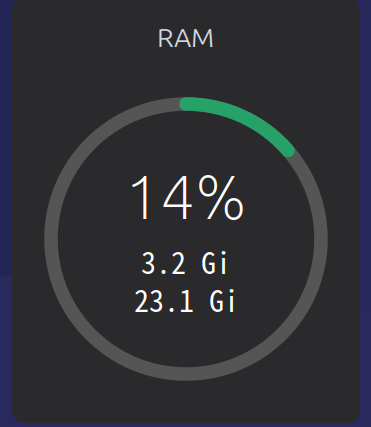Click the number 14 in the gauge
Screen dimensions: 371x427
pyautogui.click(x=161, y=198)
